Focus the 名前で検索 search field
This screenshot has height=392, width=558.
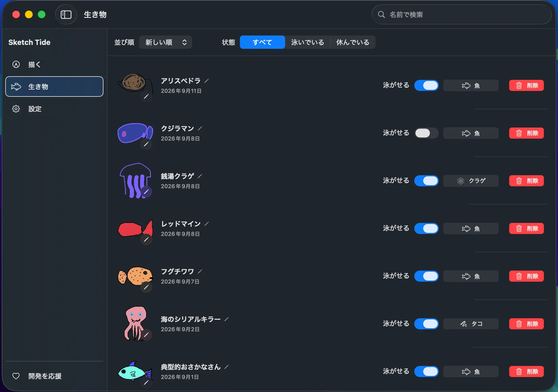coord(461,15)
